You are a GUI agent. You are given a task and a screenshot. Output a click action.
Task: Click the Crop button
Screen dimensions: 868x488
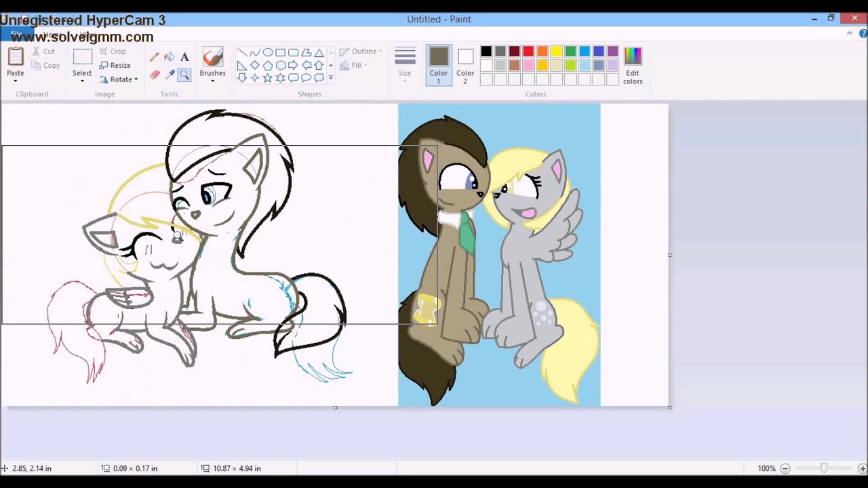(x=113, y=52)
